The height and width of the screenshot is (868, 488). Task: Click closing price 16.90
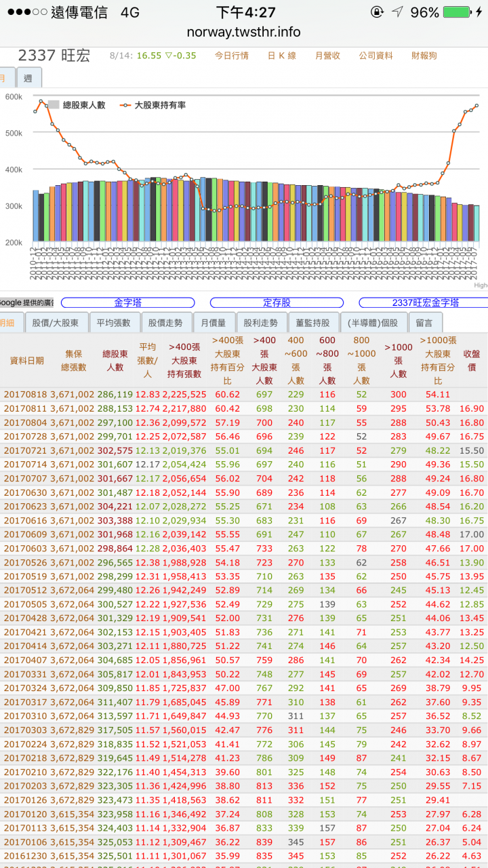click(x=472, y=408)
